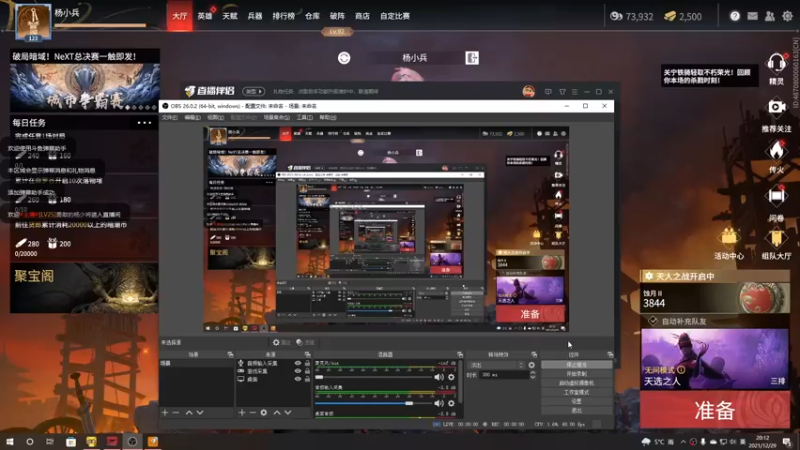Open the 文件 menu in OBS

pos(170,117)
